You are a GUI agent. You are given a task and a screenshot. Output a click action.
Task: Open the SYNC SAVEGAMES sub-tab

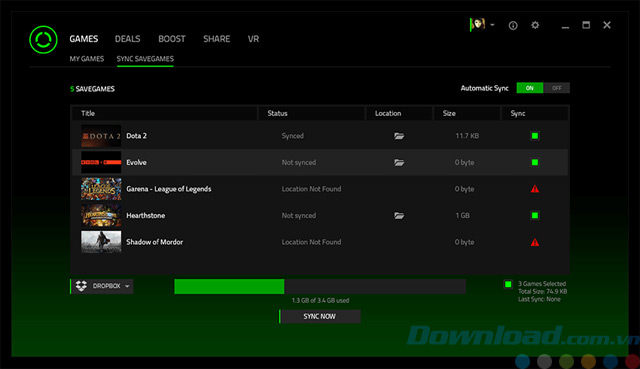(x=145, y=59)
